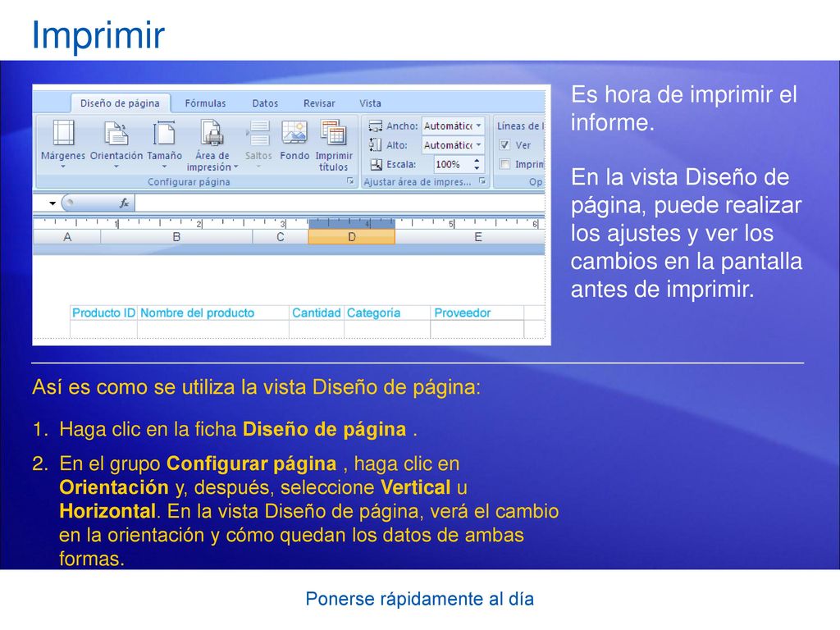Viewport: 840px width, 630px height.
Task: Click the Cantidad header cell
Action: pos(316,313)
